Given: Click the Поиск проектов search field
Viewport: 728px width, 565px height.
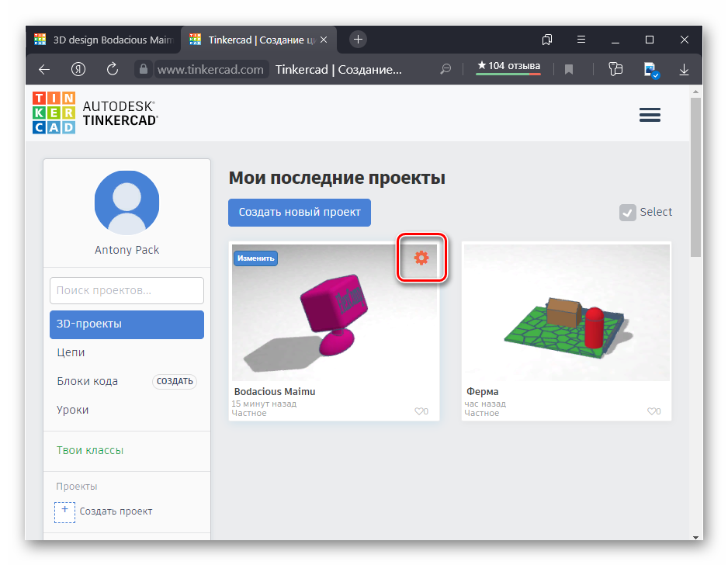Looking at the screenshot, I should (x=127, y=291).
